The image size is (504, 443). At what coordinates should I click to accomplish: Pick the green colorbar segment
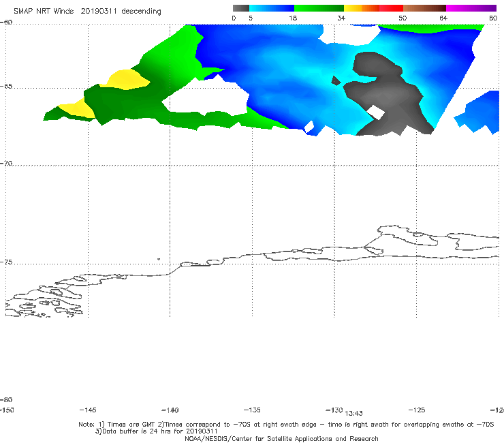point(319,8)
